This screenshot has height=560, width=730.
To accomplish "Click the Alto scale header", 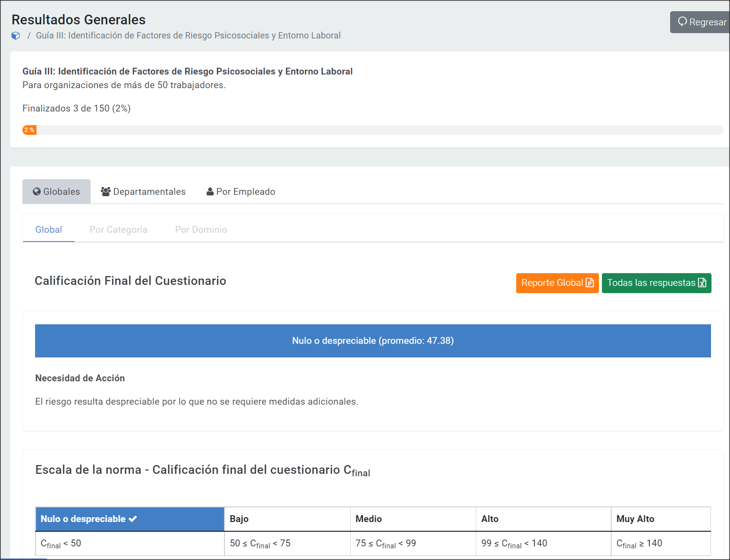I will coord(543,519).
